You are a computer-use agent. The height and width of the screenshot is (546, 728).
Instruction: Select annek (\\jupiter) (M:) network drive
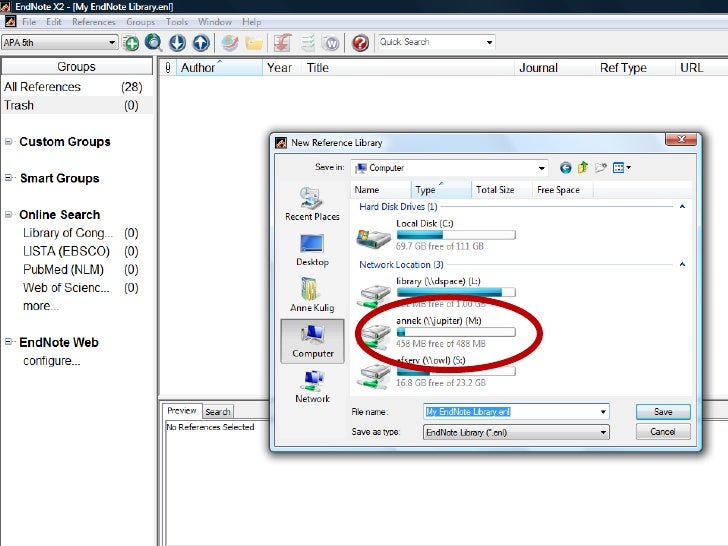click(436, 332)
